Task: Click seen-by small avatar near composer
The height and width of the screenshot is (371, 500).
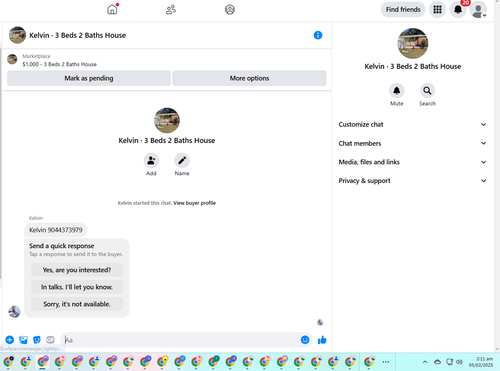Action: pyautogui.click(x=320, y=322)
